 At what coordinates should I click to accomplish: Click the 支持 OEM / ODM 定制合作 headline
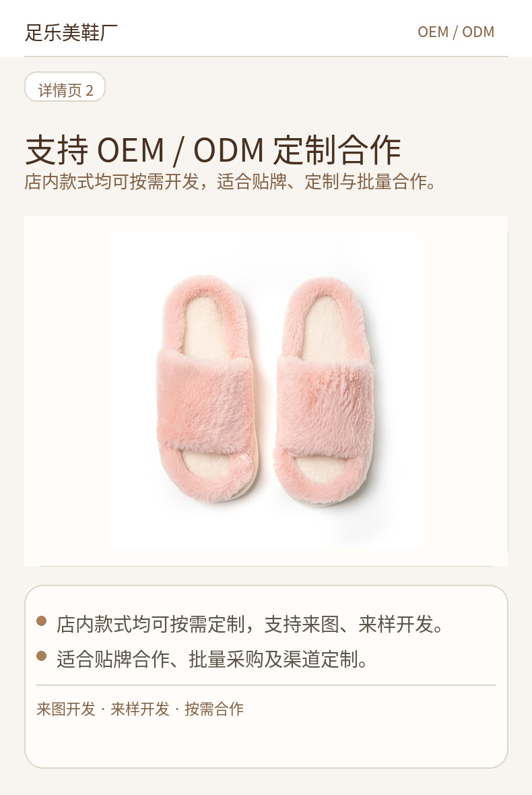213,150
